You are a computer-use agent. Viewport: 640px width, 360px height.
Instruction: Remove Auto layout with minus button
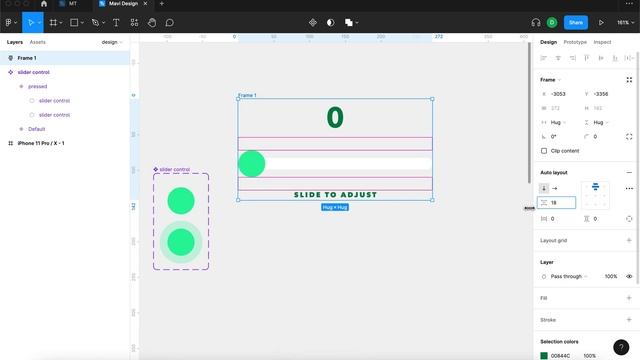[629, 173]
